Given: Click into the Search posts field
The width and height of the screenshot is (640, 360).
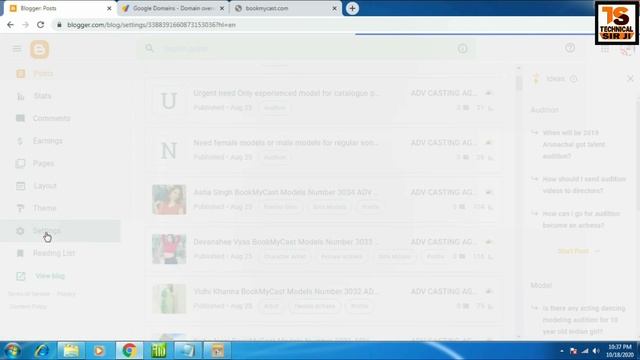Looking at the screenshot, I should [x=306, y=49].
